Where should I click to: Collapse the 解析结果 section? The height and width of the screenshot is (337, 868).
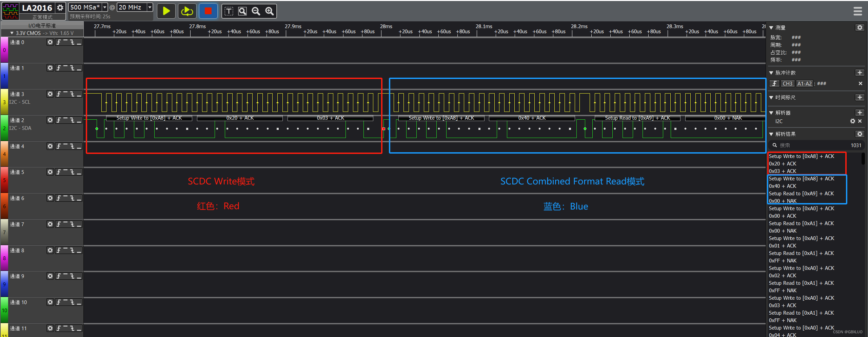[x=771, y=134]
